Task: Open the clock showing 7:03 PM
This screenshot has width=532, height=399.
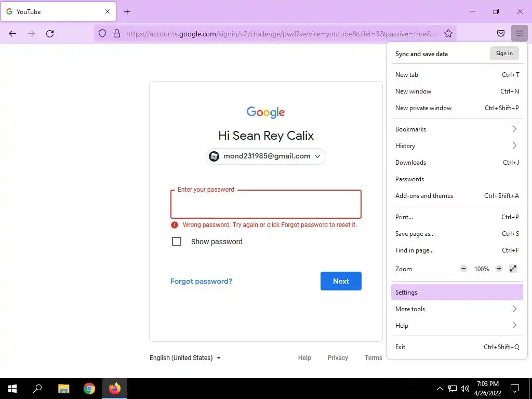Action: click(x=487, y=389)
